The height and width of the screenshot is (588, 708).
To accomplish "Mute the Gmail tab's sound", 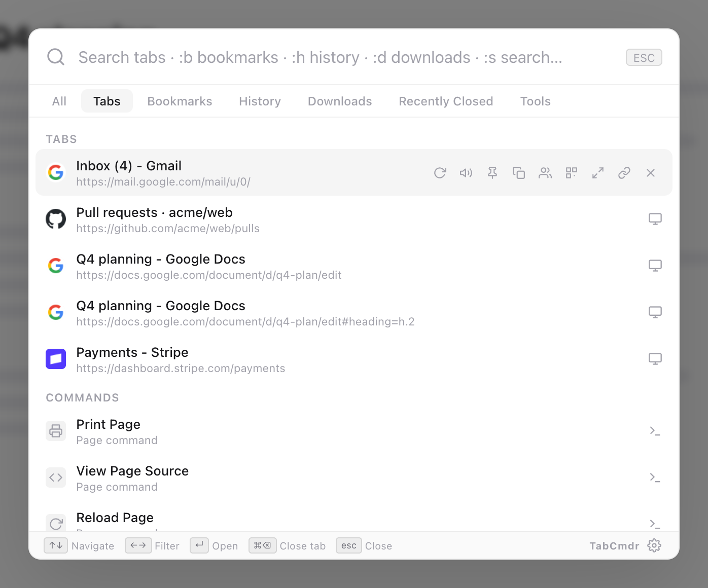I will point(466,173).
